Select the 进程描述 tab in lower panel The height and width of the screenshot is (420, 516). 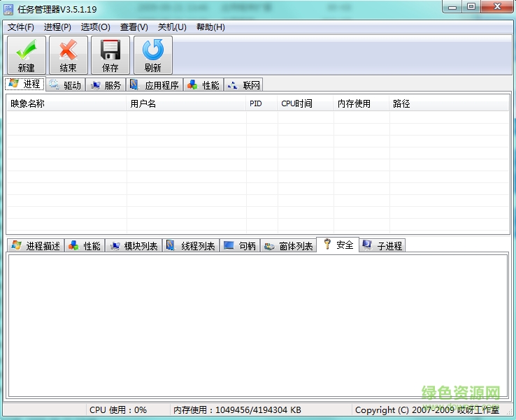[36, 246]
